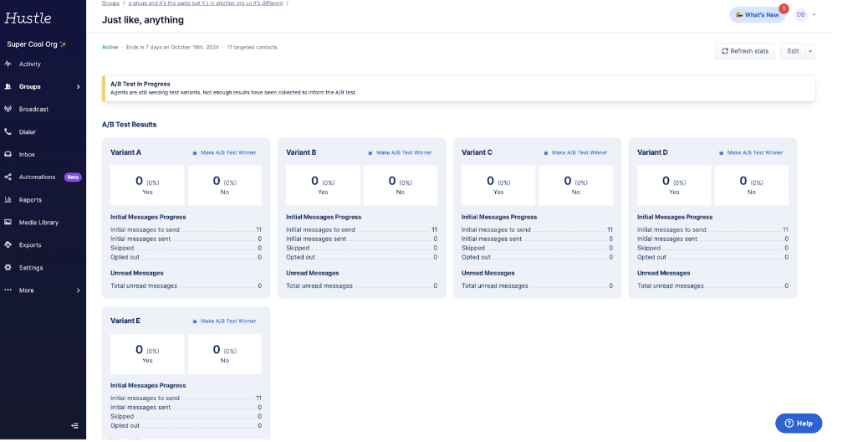Click the Dialer phone icon

(8, 131)
